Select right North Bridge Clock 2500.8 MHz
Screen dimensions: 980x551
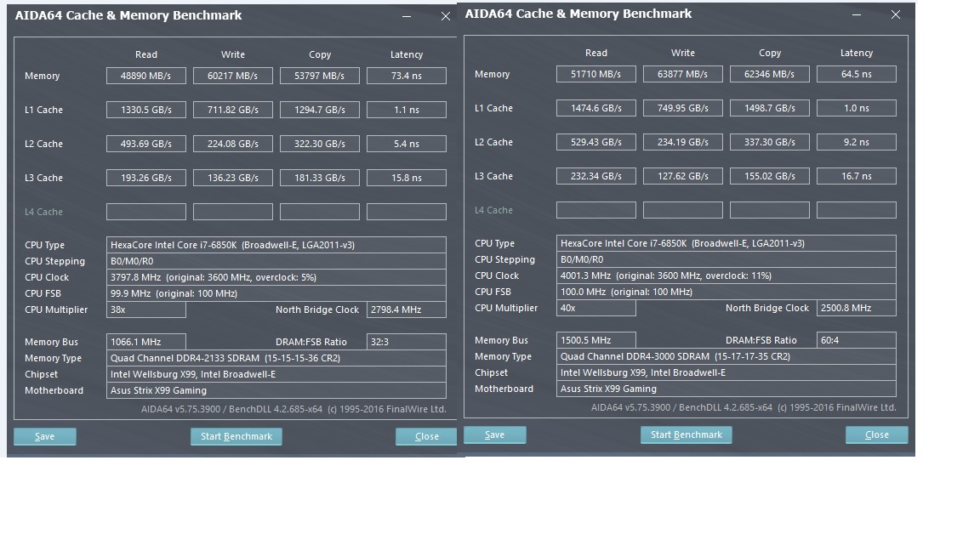(x=857, y=308)
